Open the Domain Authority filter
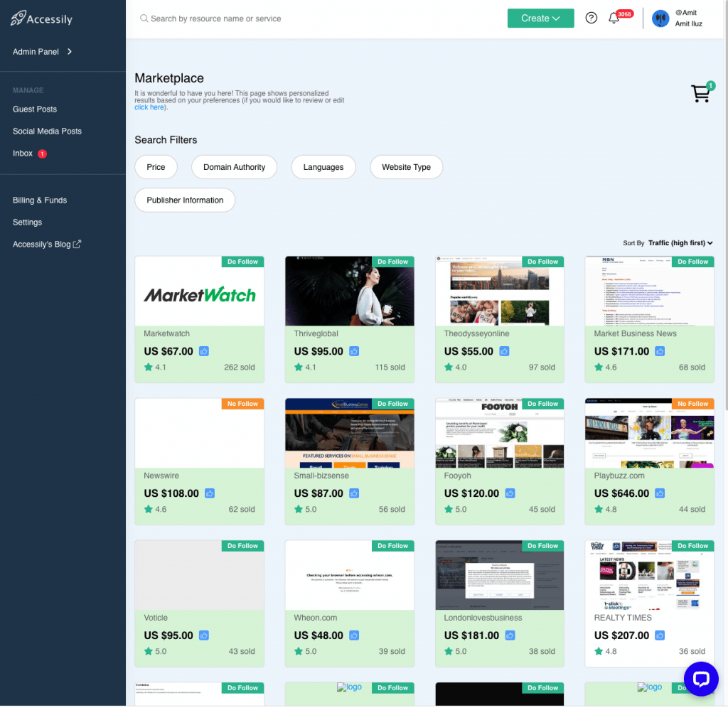This screenshot has height=708, width=728. coord(234,167)
